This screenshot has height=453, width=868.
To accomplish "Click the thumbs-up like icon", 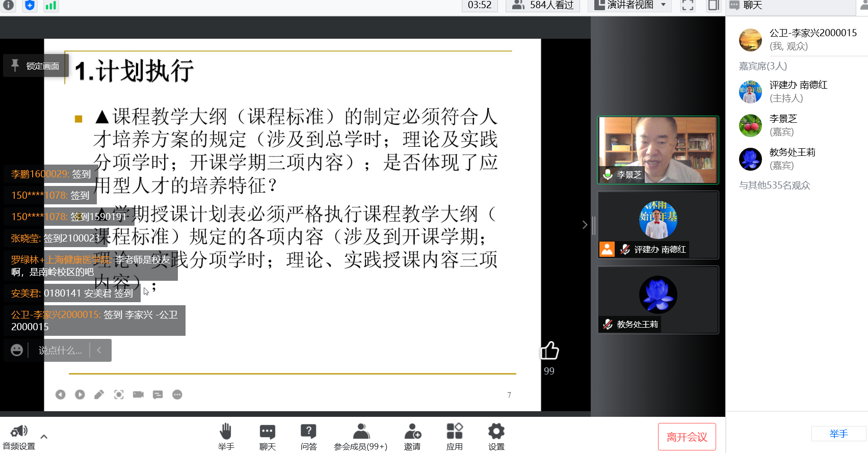I will pos(549,351).
